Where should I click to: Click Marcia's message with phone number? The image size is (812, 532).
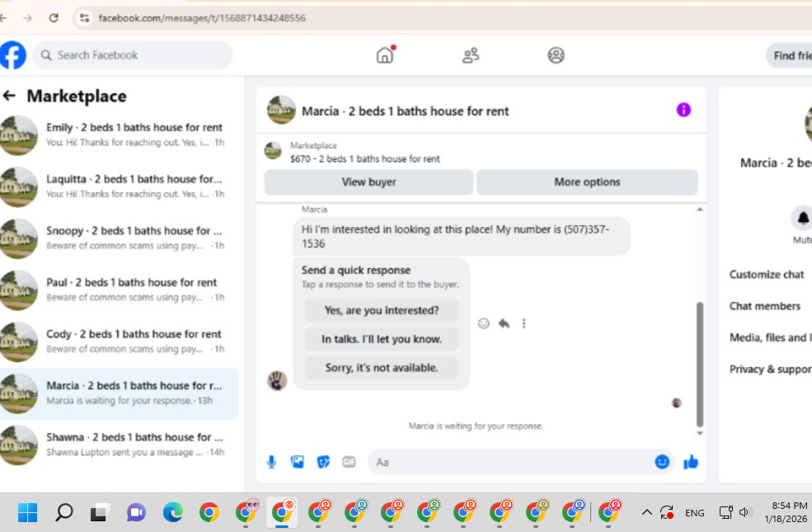462,236
